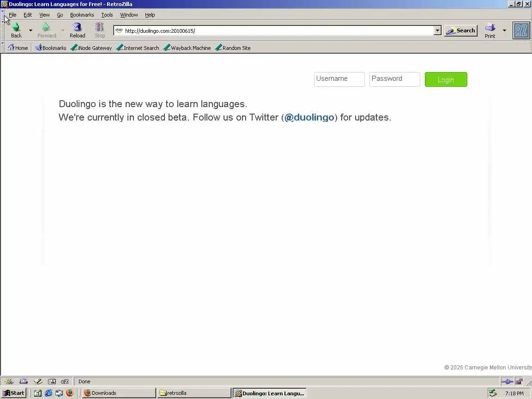
Task: Open the Bookmarks menu
Action: coord(82,15)
